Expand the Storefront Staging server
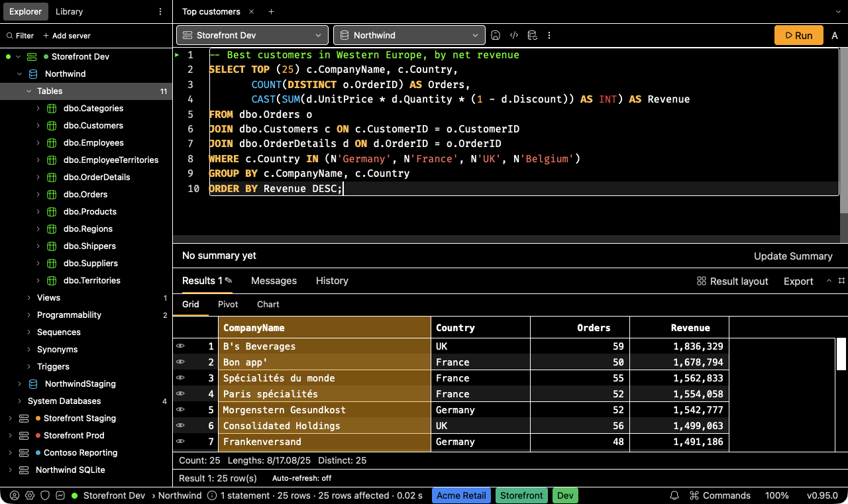This screenshot has width=848, height=504. 9,419
